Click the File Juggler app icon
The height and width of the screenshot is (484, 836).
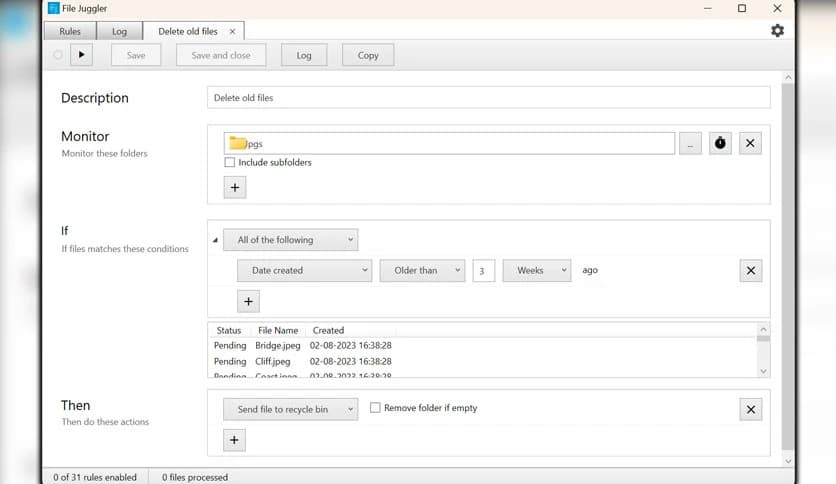(x=53, y=8)
